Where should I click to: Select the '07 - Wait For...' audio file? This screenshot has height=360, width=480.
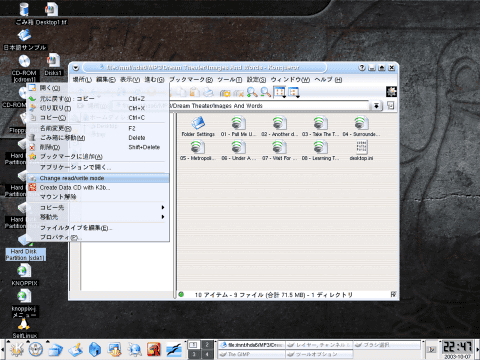pyautogui.click(x=279, y=150)
